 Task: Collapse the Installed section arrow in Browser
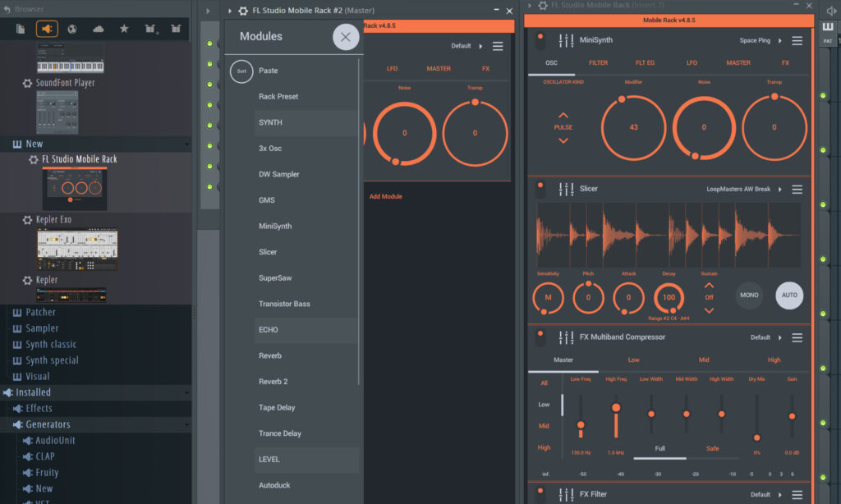point(186,392)
